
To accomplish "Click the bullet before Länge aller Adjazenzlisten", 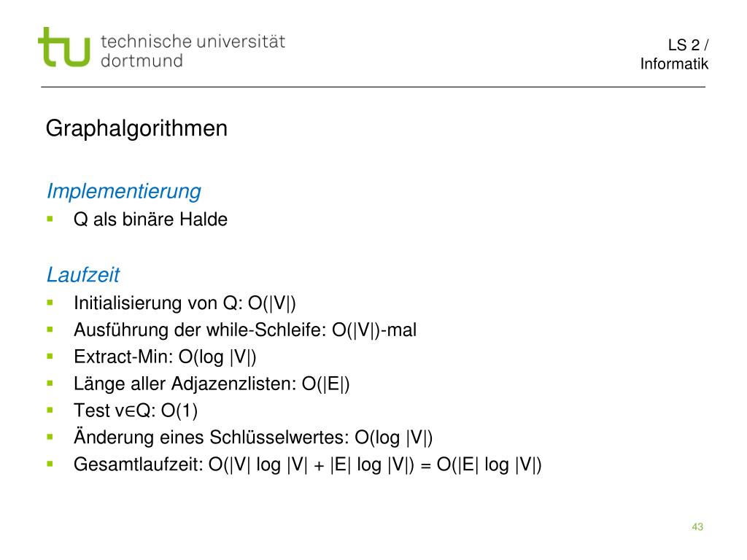I will 50,383.
